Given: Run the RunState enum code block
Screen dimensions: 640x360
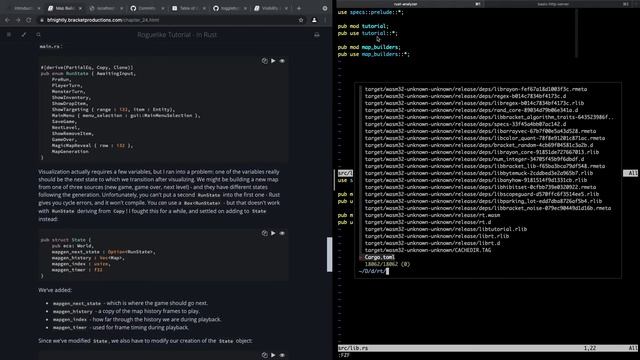Looking at the screenshot, I should pyautogui.click(x=273, y=61).
